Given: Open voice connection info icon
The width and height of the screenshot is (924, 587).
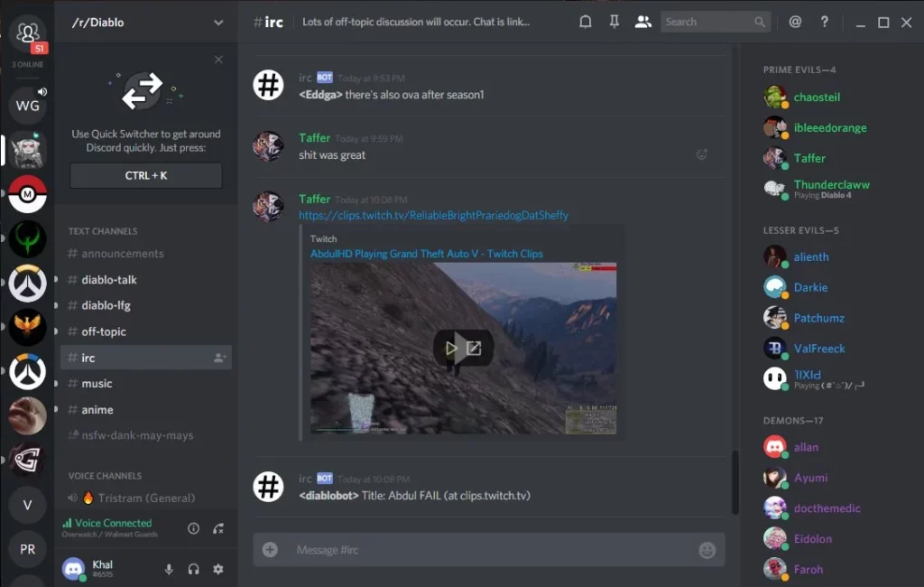Looking at the screenshot, I should (x=193, y=528).
